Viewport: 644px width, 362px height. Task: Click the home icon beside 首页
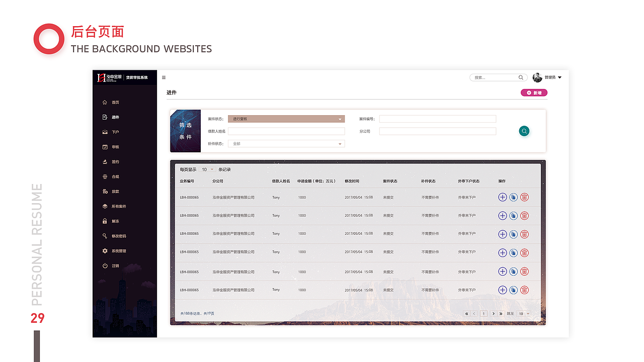105,102
